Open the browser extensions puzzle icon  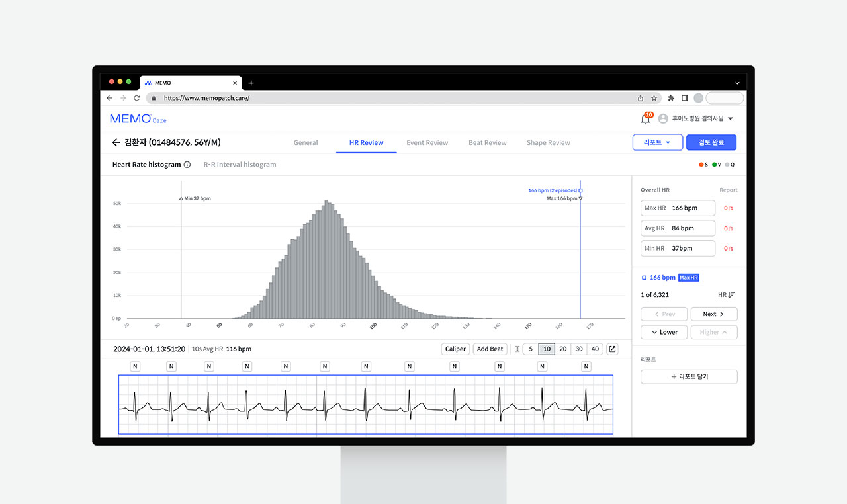click(x=670, y=98)
